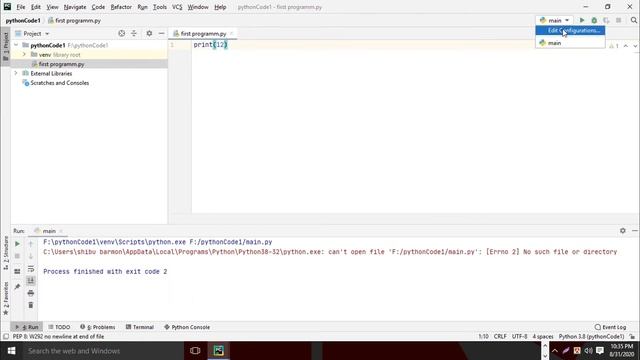This screenshot has width=640, height=360.
Task: Open Search Everywhere magnifier icon
Action: (x=633, y=20)
